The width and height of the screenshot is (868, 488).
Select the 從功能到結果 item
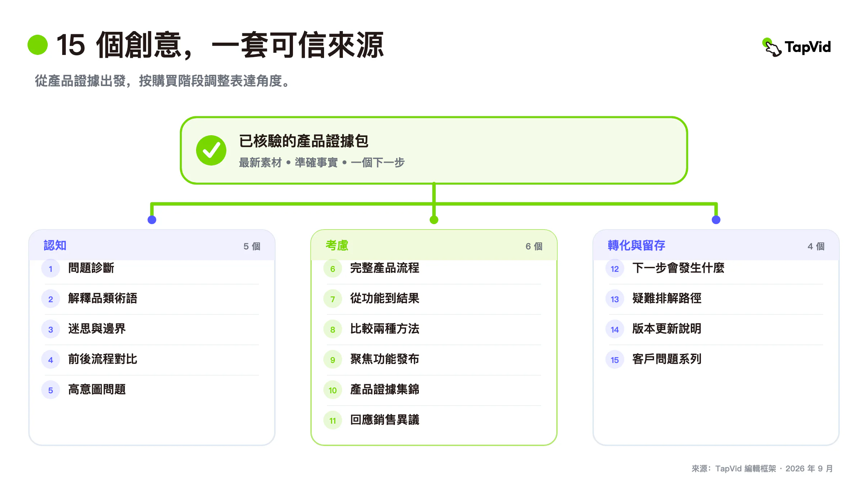pos(433,299)
